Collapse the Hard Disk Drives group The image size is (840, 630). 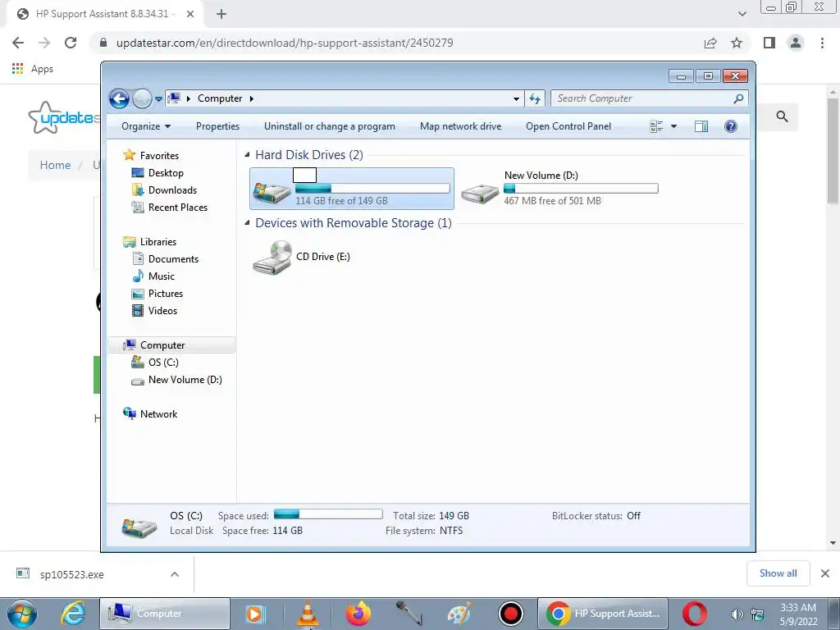pos(247,155)
